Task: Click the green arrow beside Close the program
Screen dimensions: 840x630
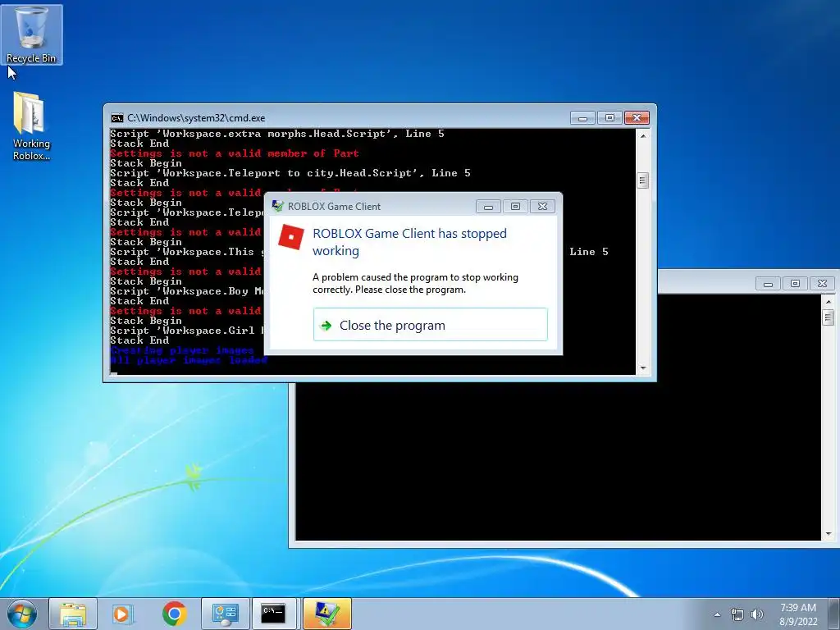Action: pos(326,325)
